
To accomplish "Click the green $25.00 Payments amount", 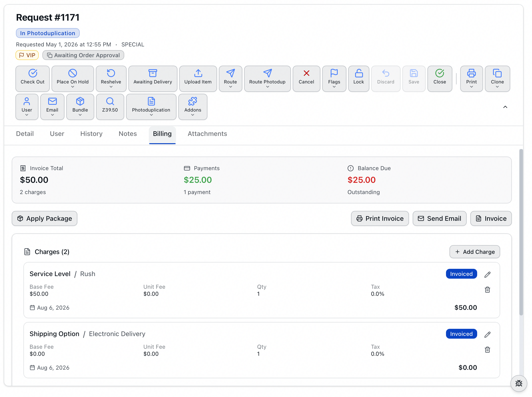I will pos(198,180).
